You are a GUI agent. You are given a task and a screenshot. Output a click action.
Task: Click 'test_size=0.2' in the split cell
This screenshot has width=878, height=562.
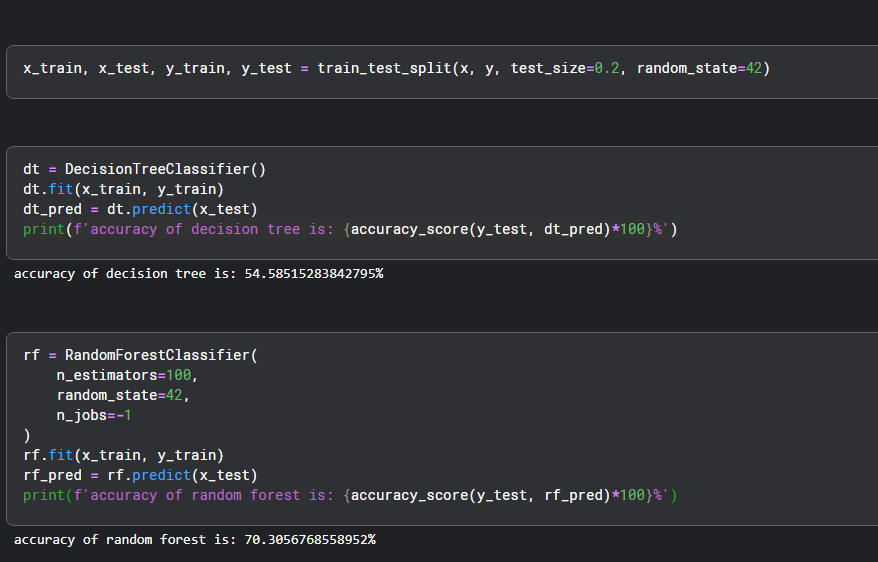tap(565, 68)
